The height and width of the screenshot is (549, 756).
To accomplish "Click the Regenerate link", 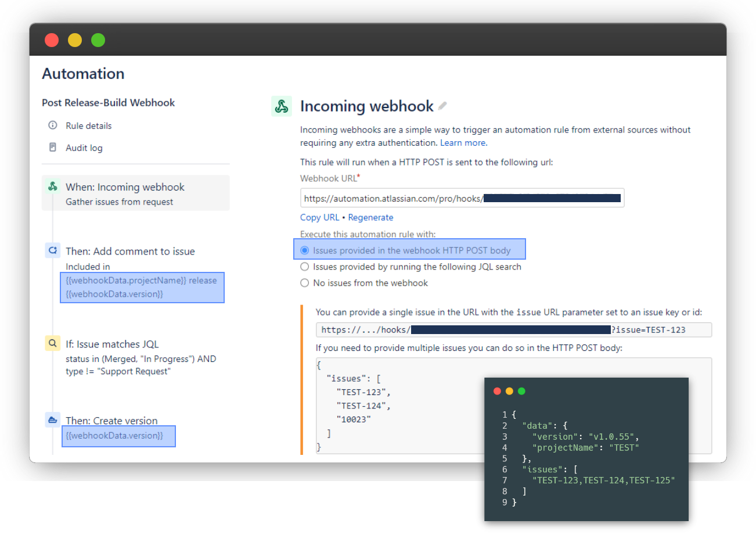I will tap(370, 217).
